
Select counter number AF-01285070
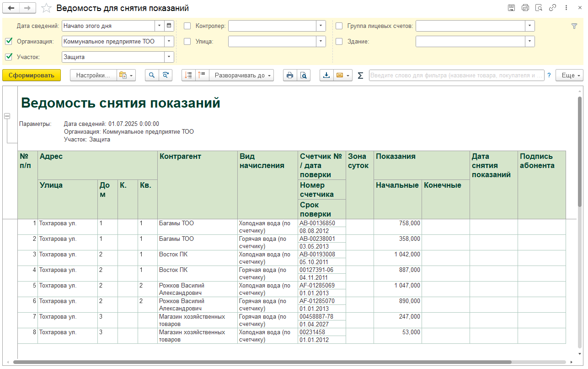(x=322, y=301)
